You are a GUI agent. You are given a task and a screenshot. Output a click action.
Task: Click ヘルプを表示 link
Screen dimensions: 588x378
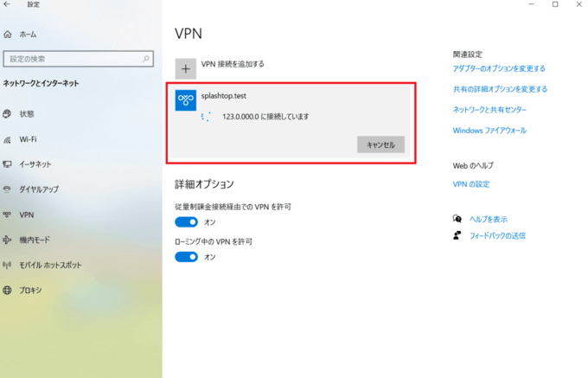pos(489,220)
